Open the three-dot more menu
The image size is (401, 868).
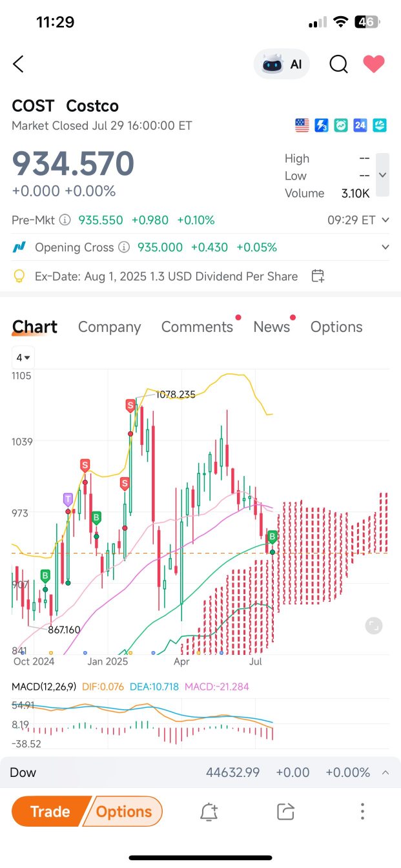(363, 812)
